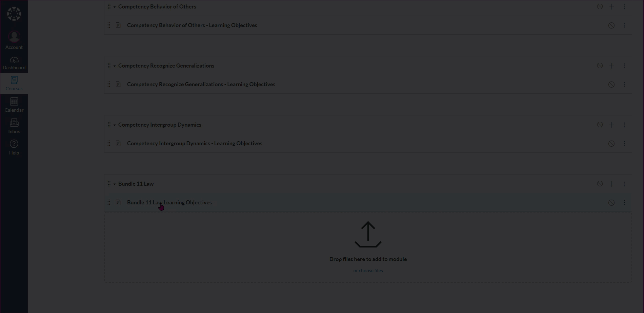
Task: Toggle publish status of Bundle 11 Law module
Action: [x=600, y=184]
